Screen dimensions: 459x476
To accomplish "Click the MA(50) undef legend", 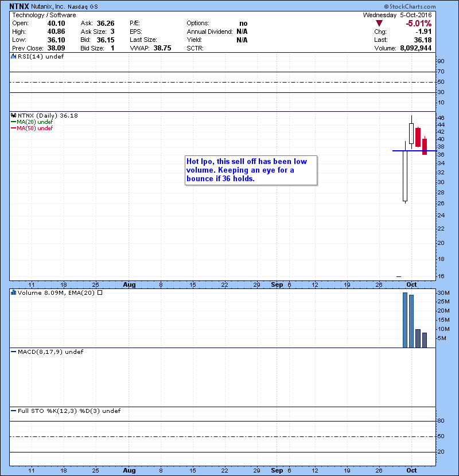I will click(32, 128).
